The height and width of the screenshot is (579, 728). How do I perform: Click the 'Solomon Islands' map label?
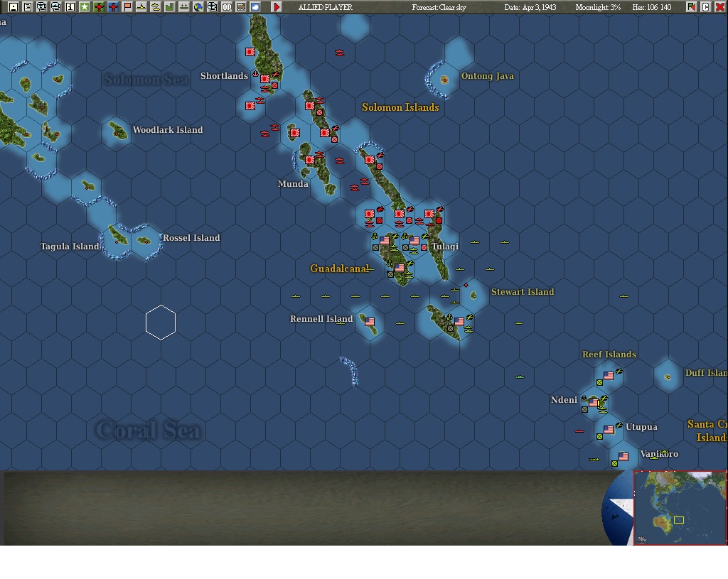(400, 107)
